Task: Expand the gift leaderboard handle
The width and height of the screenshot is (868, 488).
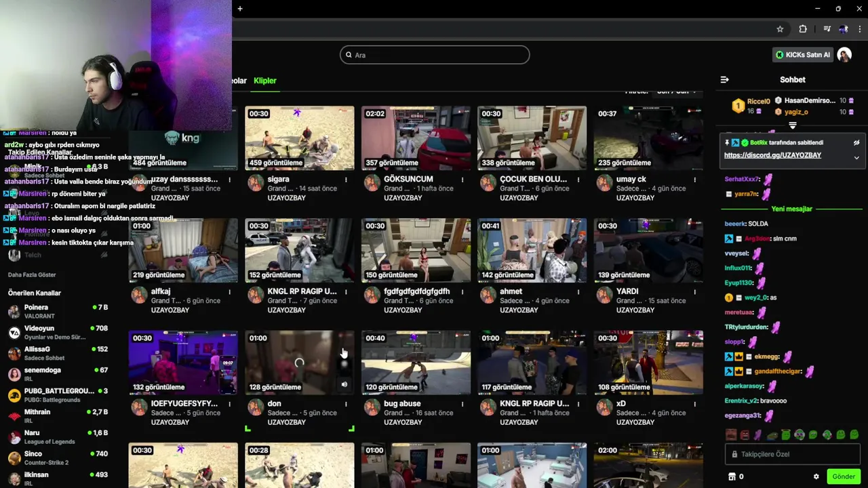Action: [793, 125]
